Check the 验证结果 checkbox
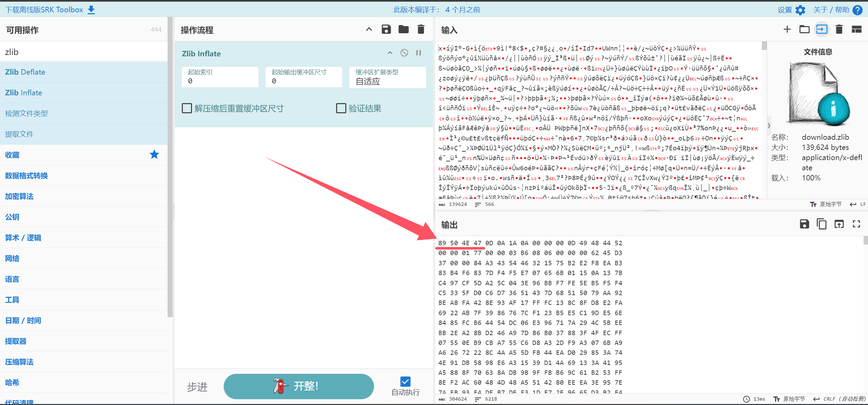The height and width of the screenshot is (405, 868). point(341,109)
